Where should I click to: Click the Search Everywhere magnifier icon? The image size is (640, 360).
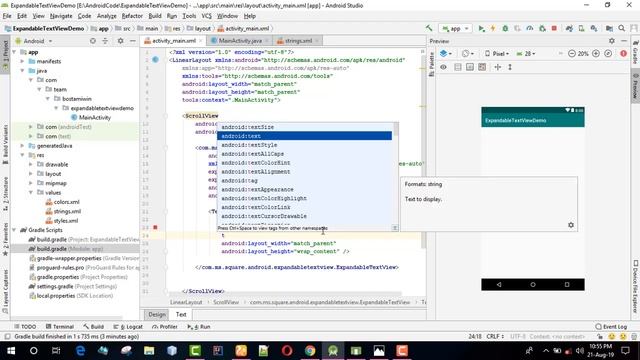622,28
